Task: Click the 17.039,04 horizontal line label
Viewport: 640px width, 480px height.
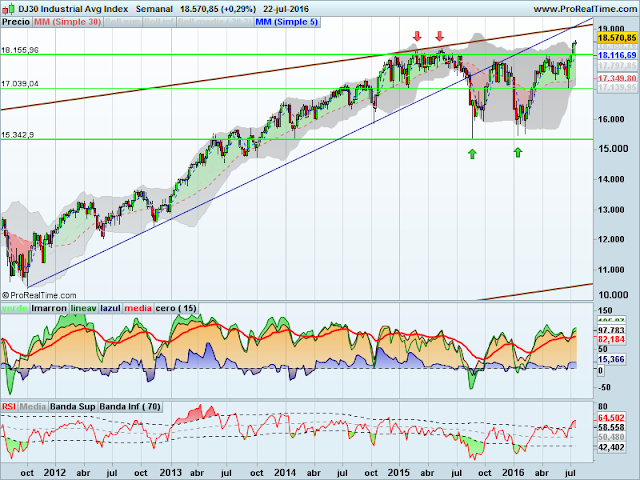Action: click(20, 84)
